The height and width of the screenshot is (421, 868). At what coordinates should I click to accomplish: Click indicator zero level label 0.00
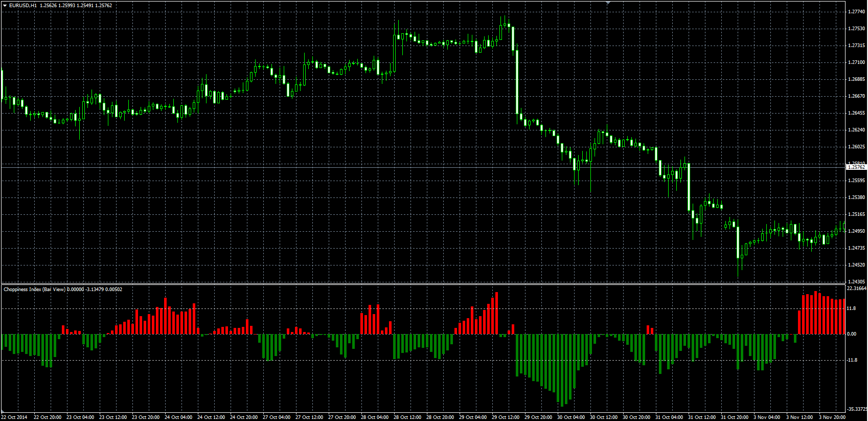coord(852,334)
